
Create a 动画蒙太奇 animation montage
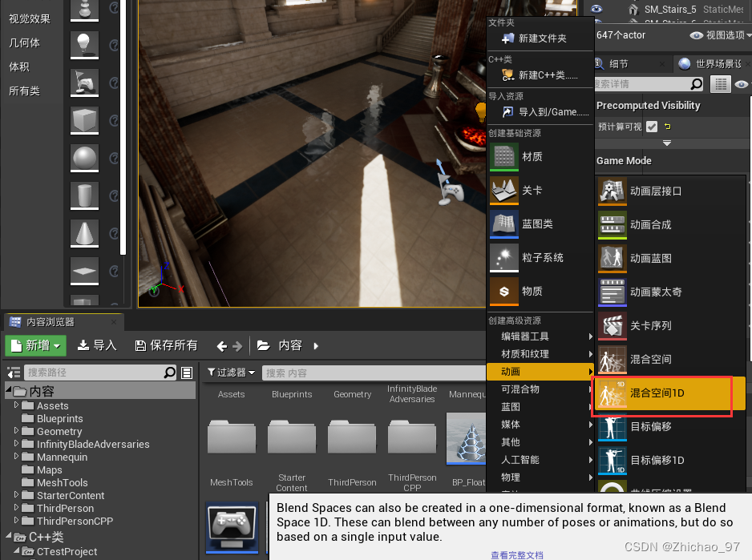click(x=669, y=292)
